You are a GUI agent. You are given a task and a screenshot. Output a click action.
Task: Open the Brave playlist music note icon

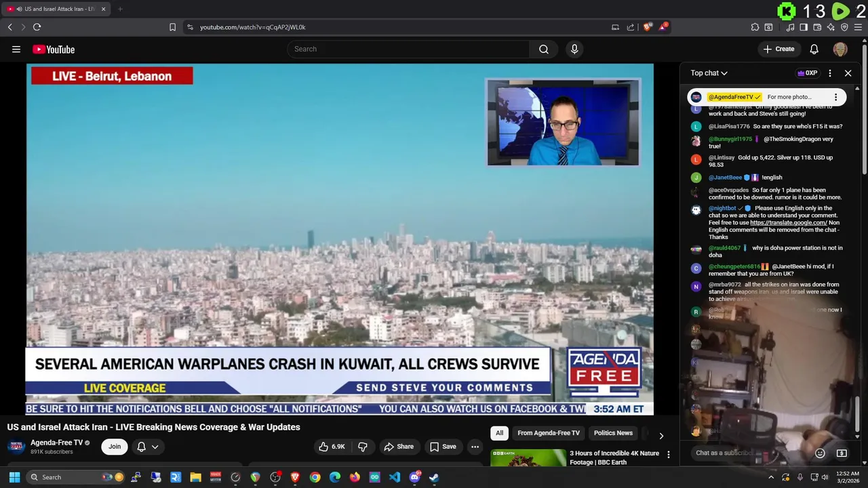click(x=790, y=27)
